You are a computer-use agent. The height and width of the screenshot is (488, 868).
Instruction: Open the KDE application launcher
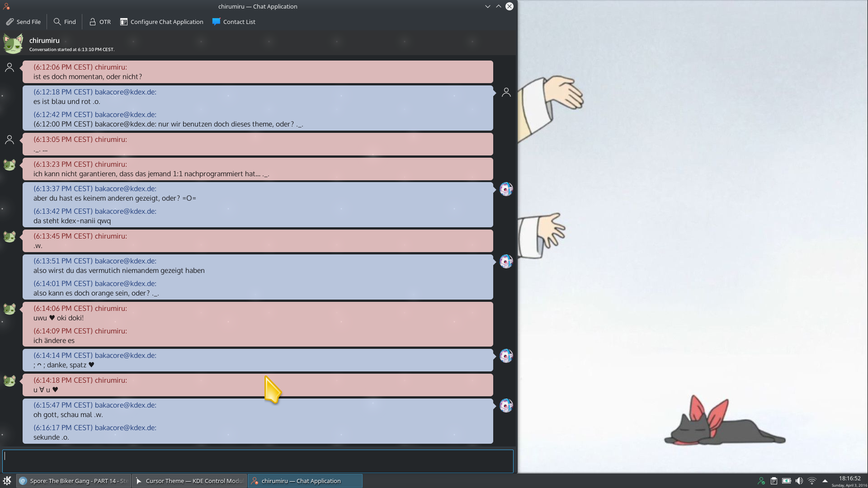coord(7,481)
